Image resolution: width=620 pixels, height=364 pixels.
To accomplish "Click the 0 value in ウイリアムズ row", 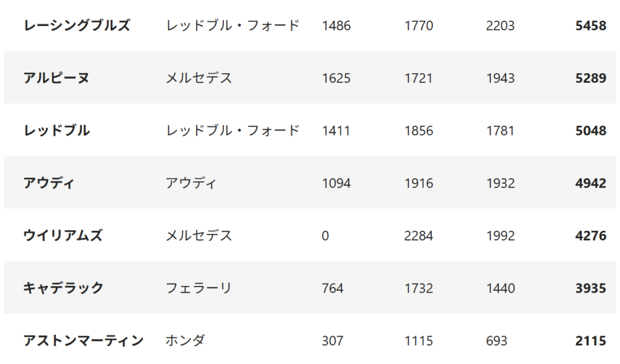I will tap(326, 235).
